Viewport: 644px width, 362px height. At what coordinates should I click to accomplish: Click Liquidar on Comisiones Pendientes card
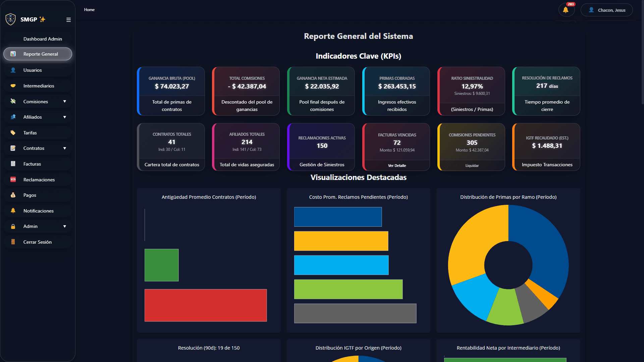coord(472,165)
